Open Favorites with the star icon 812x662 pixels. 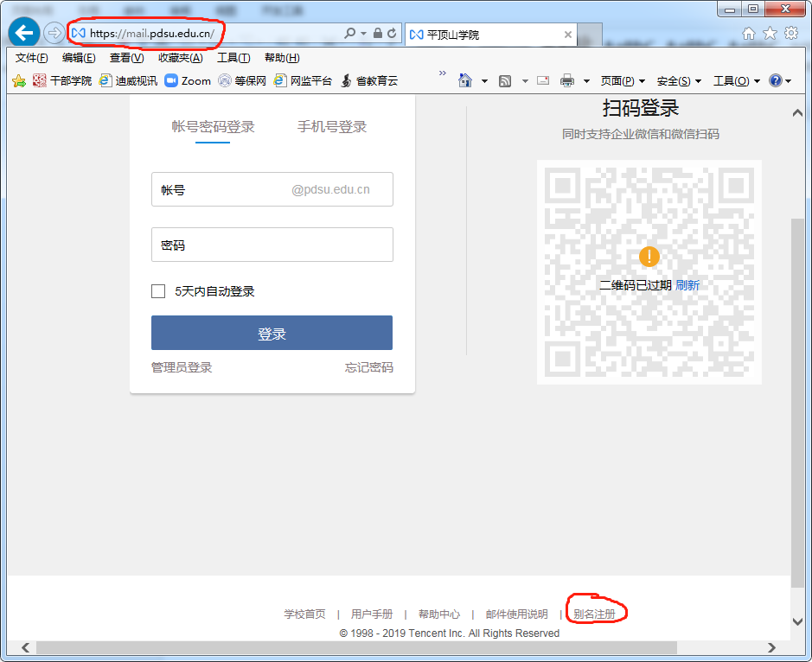770,34
